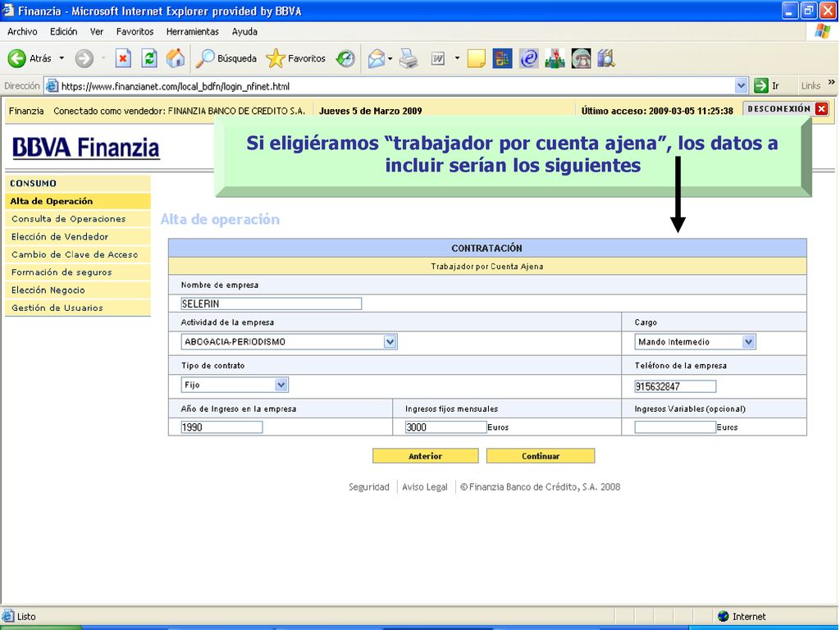
Task: Click the blue grid toolbar icon
Action: pyautogui.click(x=502, y=58)
